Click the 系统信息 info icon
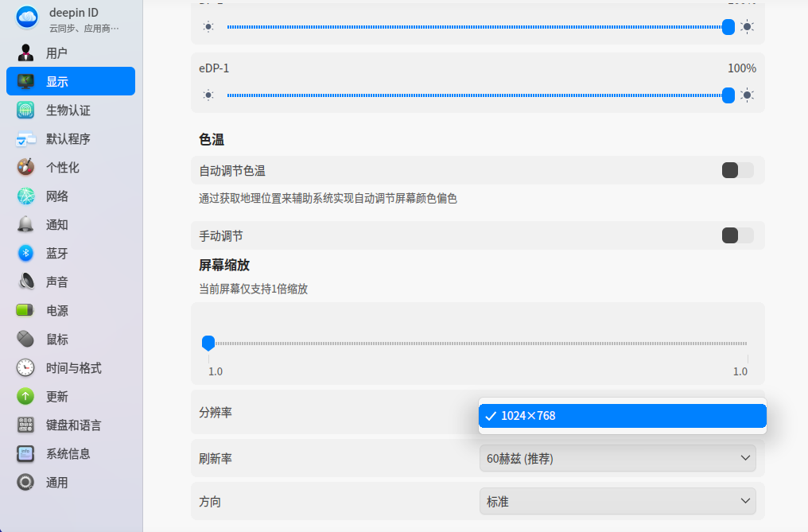 tap(25, 453)
